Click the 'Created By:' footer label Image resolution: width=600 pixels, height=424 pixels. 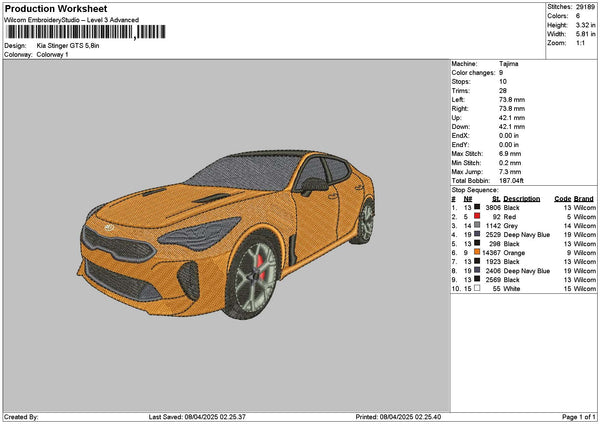pyautogui.click(x=21, y=417)
